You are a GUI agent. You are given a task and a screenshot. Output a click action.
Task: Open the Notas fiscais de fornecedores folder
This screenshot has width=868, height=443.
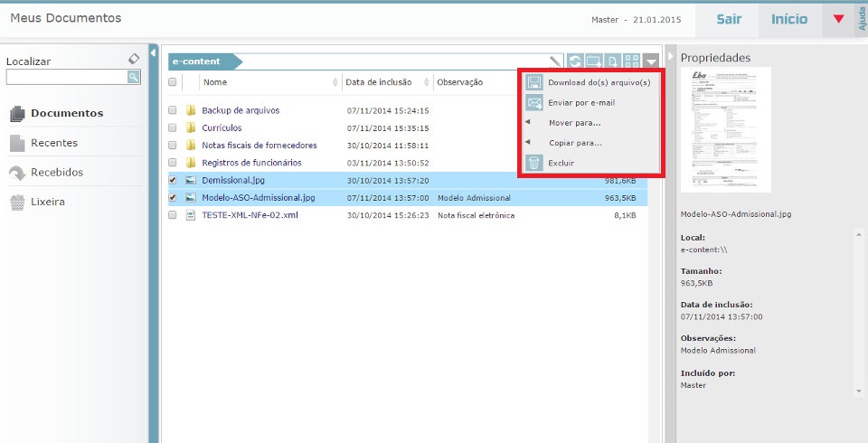[x=259, y=146]
